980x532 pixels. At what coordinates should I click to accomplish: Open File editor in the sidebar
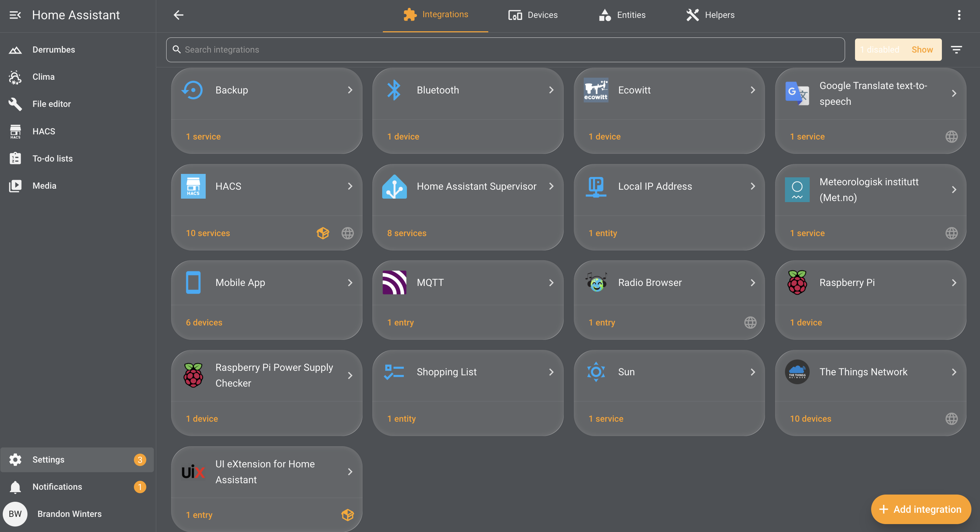click(78, 104)
